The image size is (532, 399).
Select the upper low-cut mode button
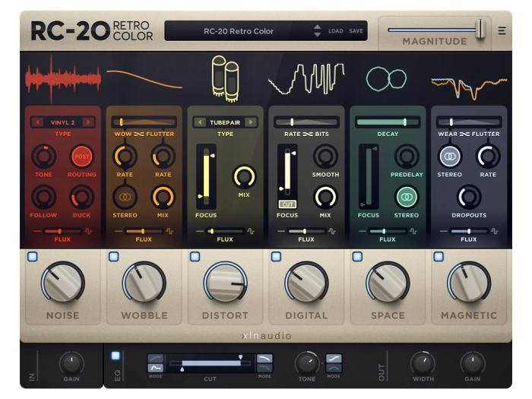(155, 358)
